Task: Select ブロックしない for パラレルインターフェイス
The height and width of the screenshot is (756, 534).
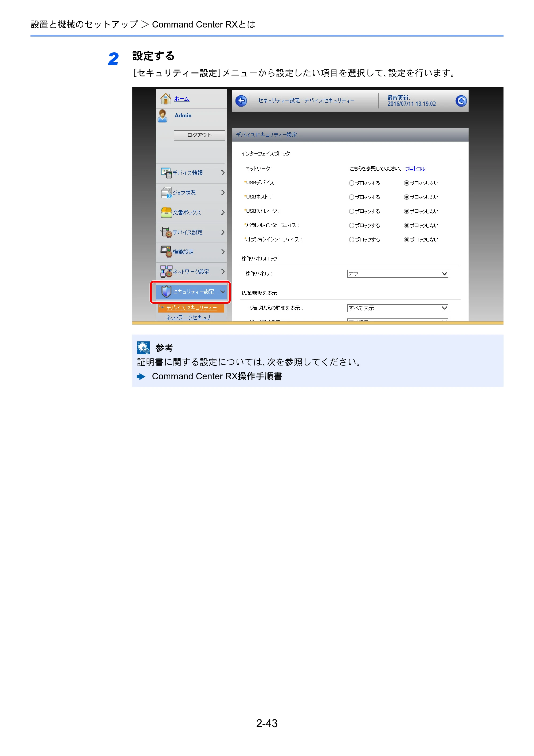Action: pyautogui.click(x=407, y=225)
